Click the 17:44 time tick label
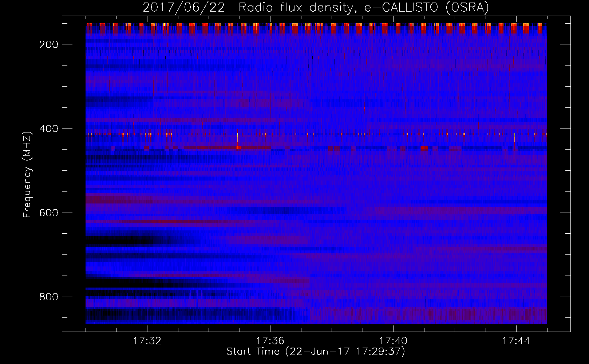This screenshot has height=364, width=589. tap(516, 341)
